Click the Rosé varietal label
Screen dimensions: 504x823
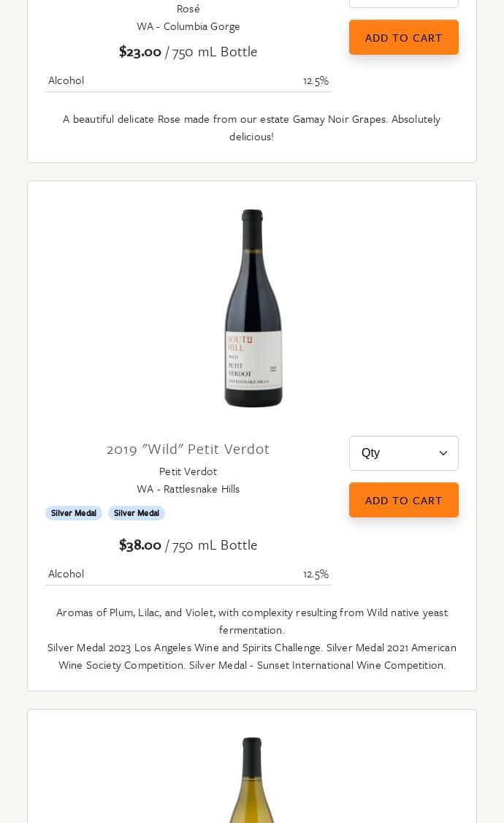pos(188,9)
